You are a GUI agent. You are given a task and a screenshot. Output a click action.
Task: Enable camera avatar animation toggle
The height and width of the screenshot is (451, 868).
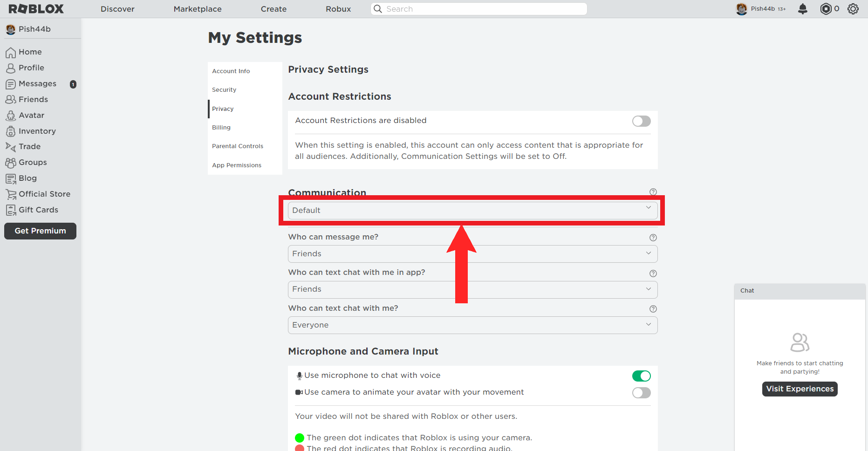click(641, 393)
